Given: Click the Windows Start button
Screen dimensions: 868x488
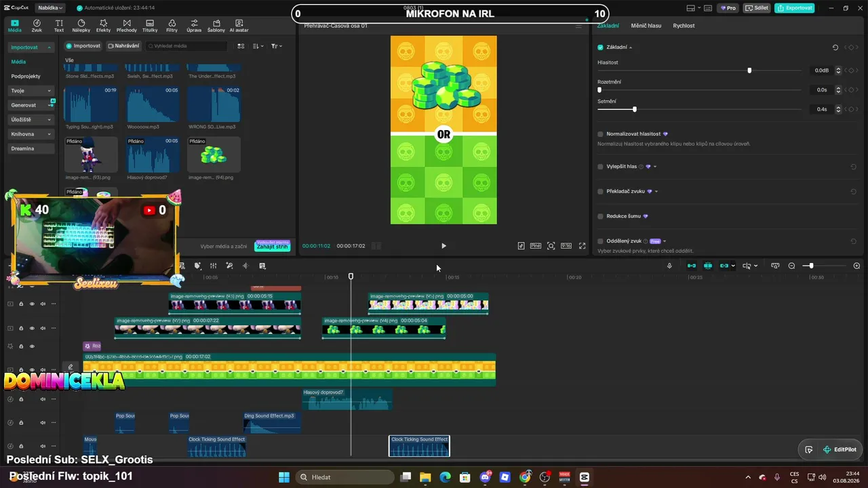Looking at the screenshot, I should pos(284,477).
